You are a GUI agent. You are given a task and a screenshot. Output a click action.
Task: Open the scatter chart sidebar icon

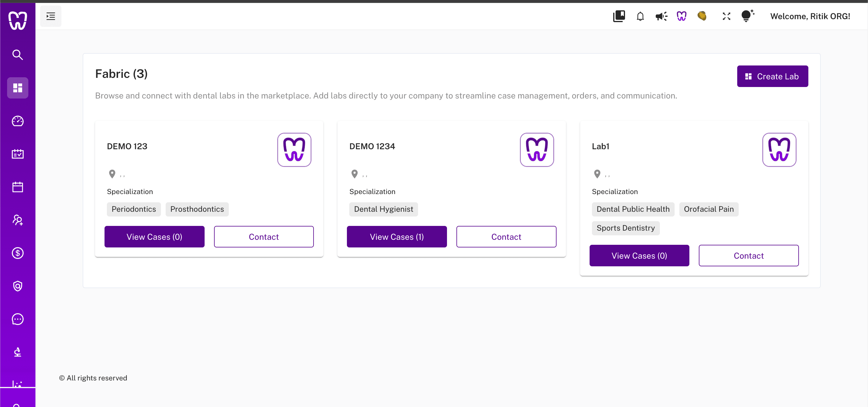[17, 383]
